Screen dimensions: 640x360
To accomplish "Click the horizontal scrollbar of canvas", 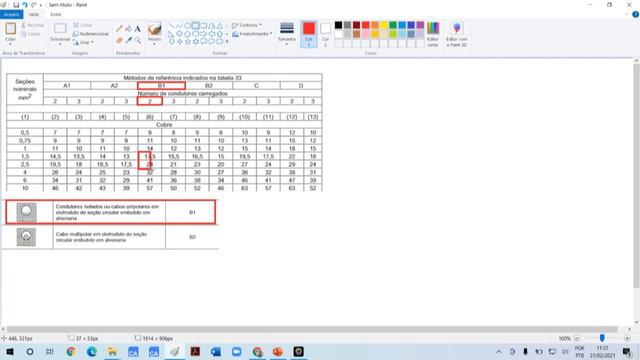I will [312, 329].
